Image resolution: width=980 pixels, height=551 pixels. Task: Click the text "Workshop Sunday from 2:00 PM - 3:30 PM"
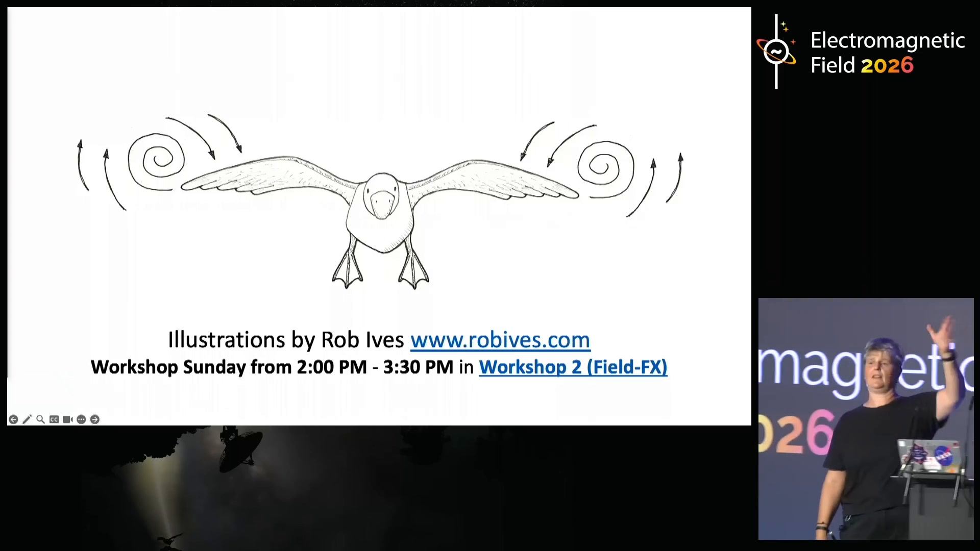[x=272, y=367]
